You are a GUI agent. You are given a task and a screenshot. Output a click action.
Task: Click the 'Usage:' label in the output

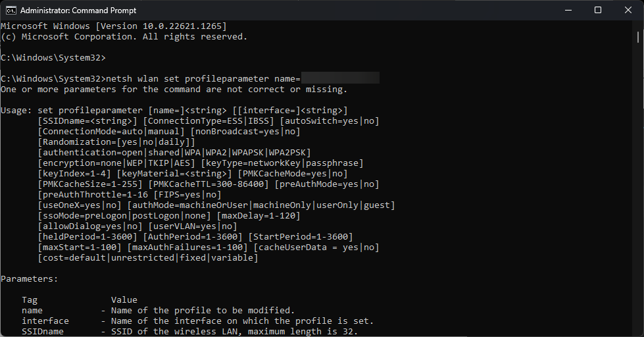pos(16,110)
